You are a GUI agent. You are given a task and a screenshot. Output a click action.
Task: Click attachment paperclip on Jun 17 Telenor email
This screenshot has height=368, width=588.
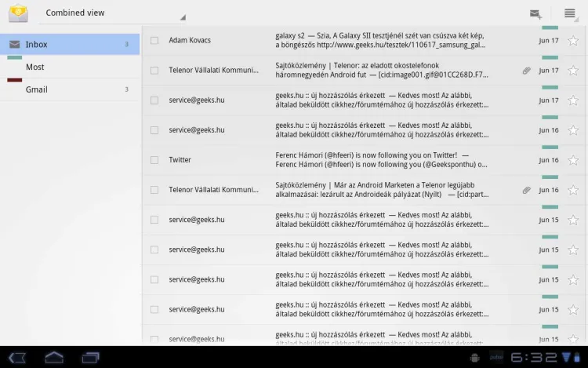(527, 71)
